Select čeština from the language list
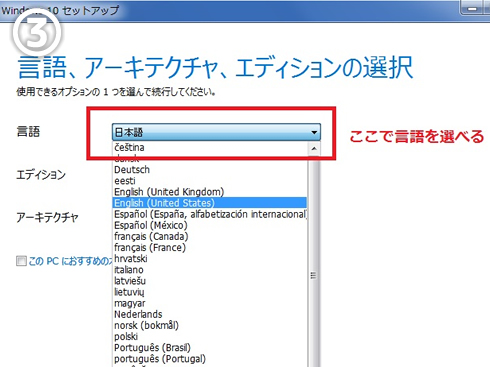The width and height of the screenshot is (490, 367). 210,147
